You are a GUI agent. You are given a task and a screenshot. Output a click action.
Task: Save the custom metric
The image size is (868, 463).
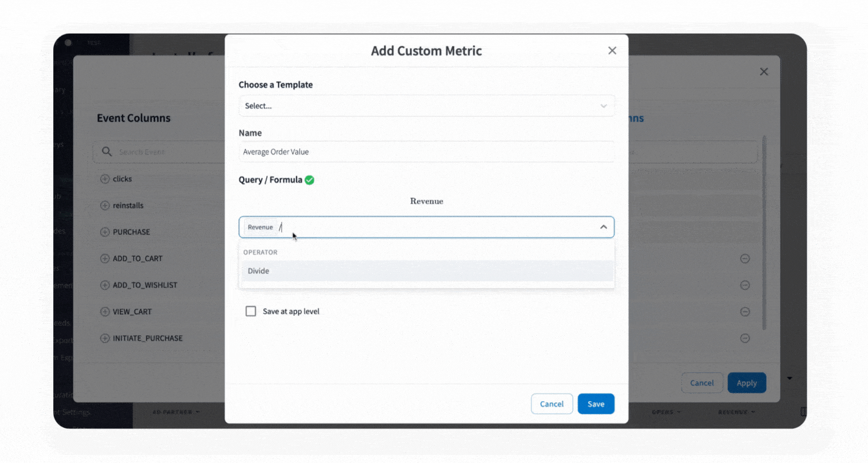click(x=595, y=404)
